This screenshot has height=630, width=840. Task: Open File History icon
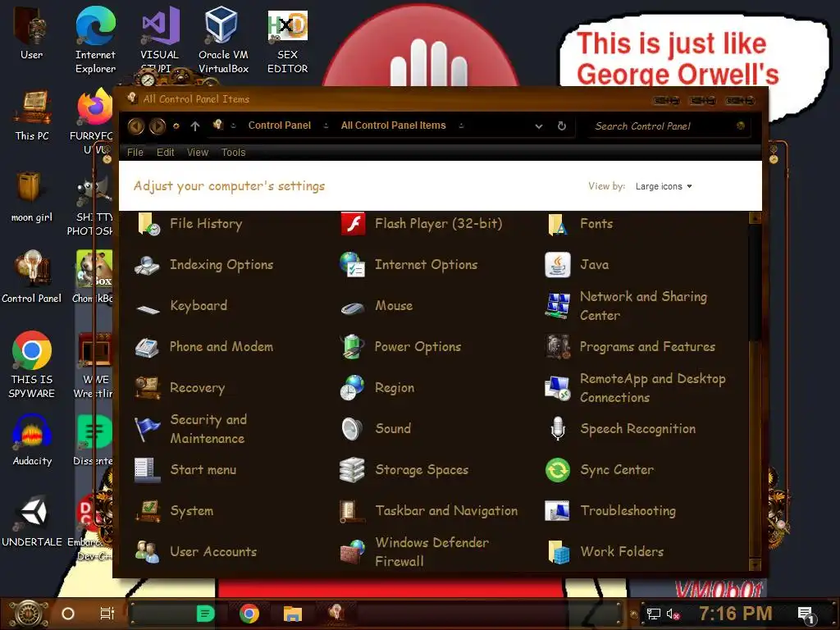point(148,223)
